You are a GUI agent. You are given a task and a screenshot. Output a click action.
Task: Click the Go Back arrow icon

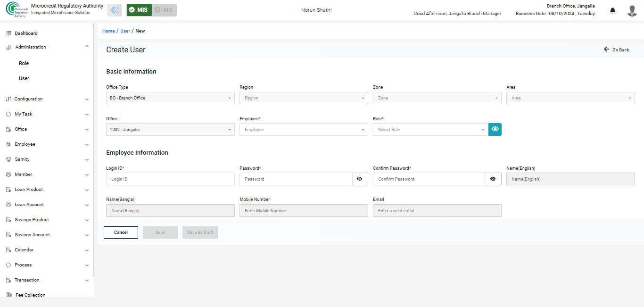(606, 50)
